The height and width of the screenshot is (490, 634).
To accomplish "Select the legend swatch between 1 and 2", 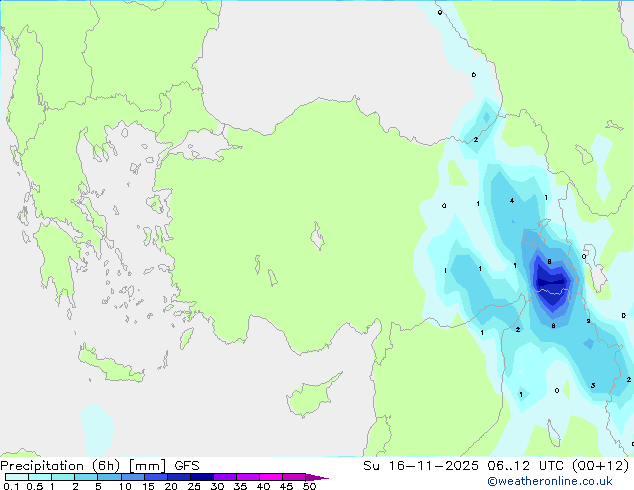I will click(x=63, y=477).
